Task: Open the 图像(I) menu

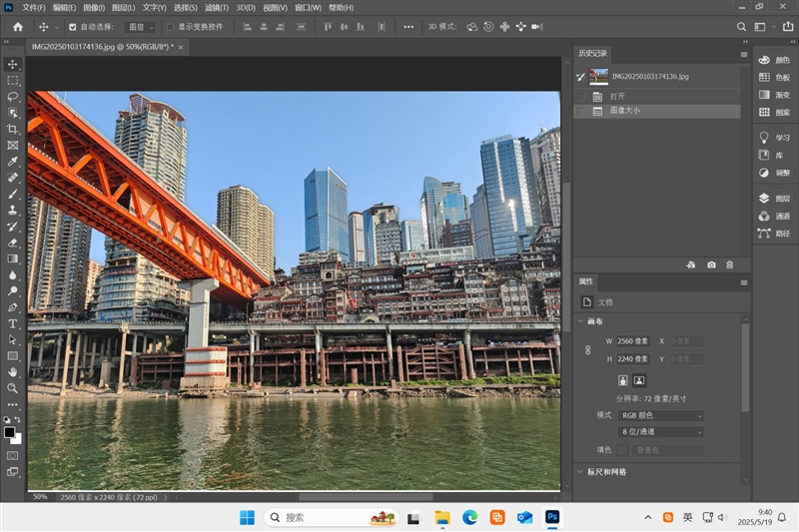Action: (93, 7)
